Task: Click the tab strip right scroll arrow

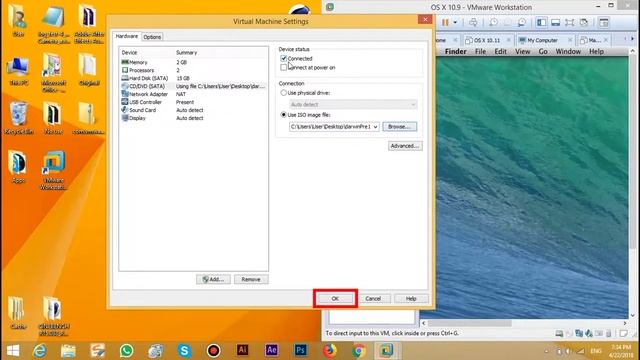Action: click(x=632, y=39)
